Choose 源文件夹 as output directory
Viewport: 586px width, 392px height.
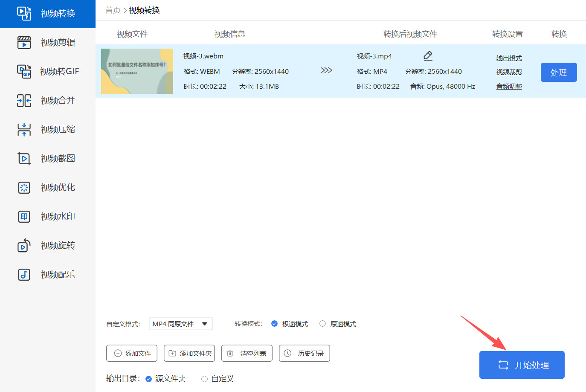[x=149, y=379]
